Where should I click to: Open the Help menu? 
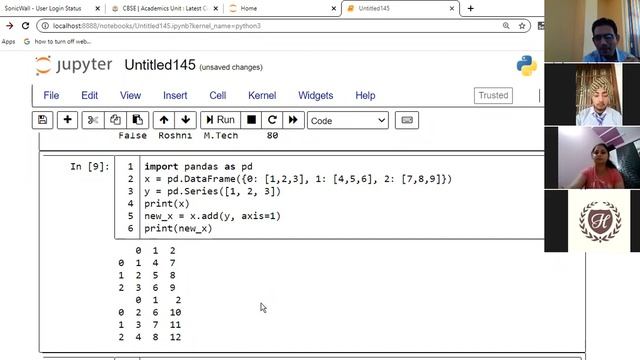click(x=365, y=96)
